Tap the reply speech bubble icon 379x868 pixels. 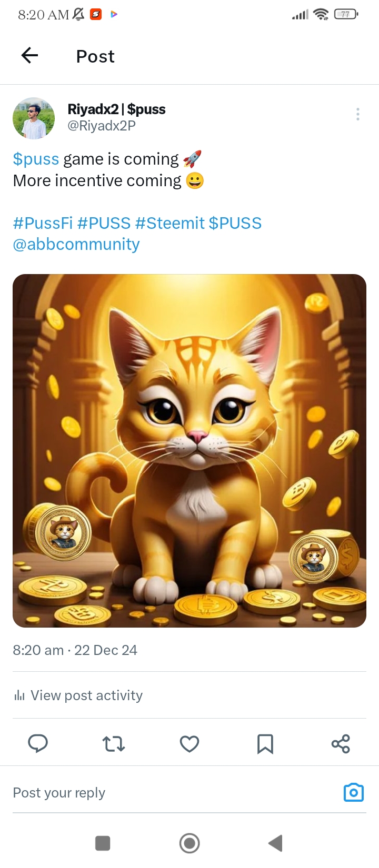[x=38, y=743]
